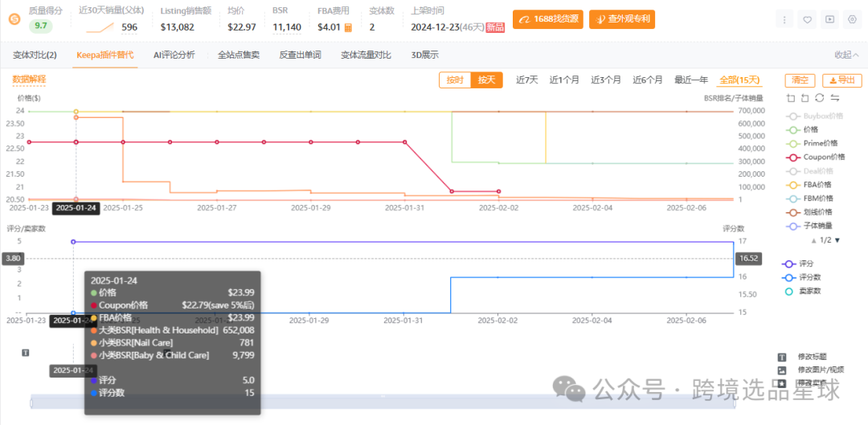The width and height of the screenshot is (868, 425).
Task: Add product to favorites with heart icon
Action: coord(807,19)
